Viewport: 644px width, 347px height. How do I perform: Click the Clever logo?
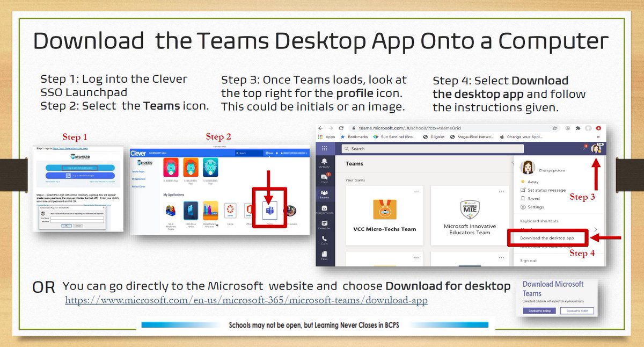pos(138,153)
